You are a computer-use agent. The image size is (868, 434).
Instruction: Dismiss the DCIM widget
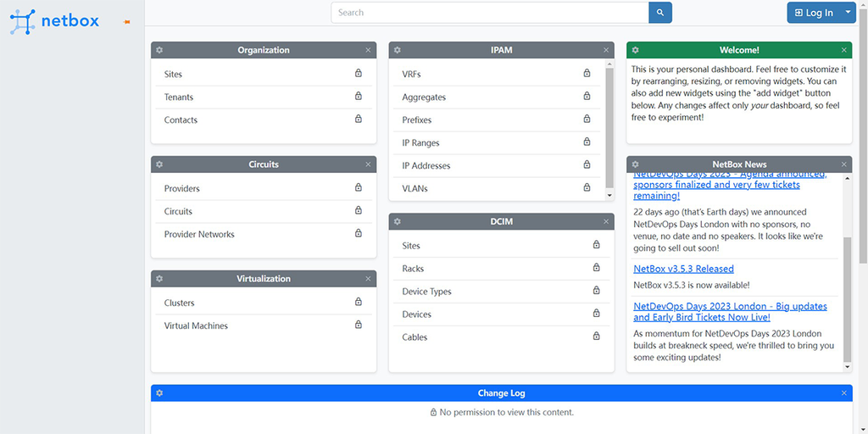coord(606,221)
